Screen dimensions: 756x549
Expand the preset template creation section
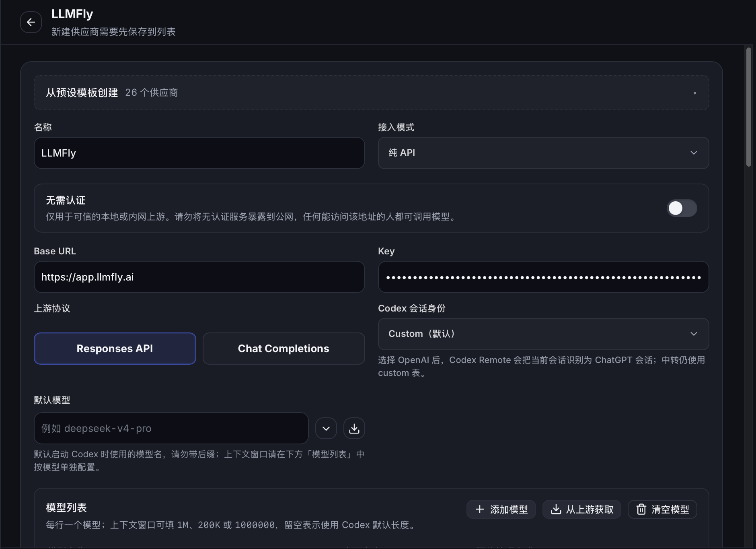tap(371, 93)
